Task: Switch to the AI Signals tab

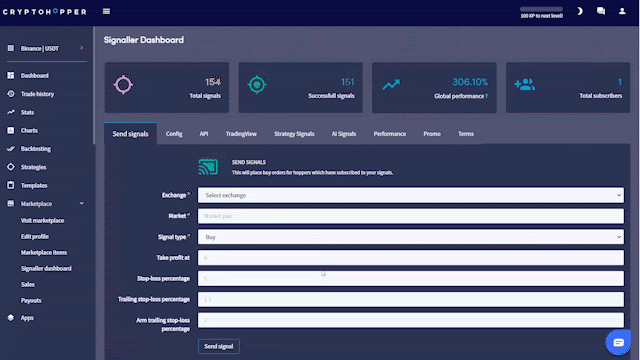Action: [344, 134]
